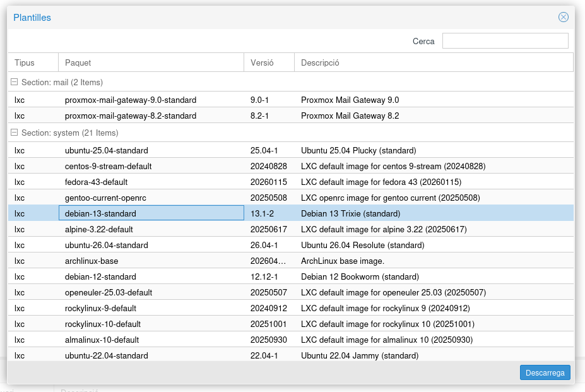Image resolution: width=585 pixels, height=392 pixels.
Task: Click the Descarrega button
Action: pyautogui.click(x=545, y=372)
